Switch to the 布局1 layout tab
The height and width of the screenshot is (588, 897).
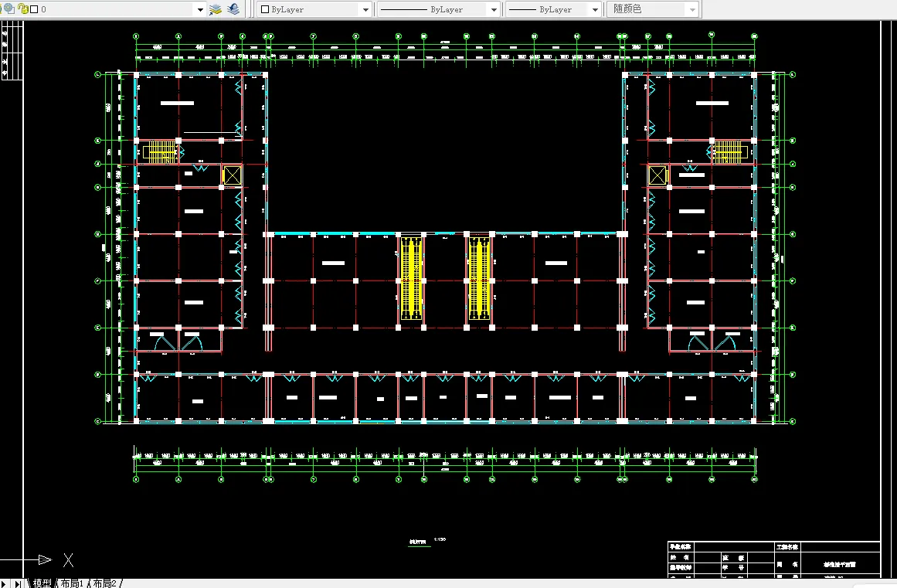72,583
